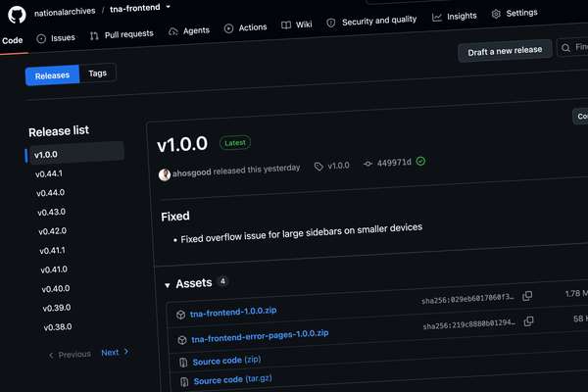Select v0.39.0 in the release list

57,308
